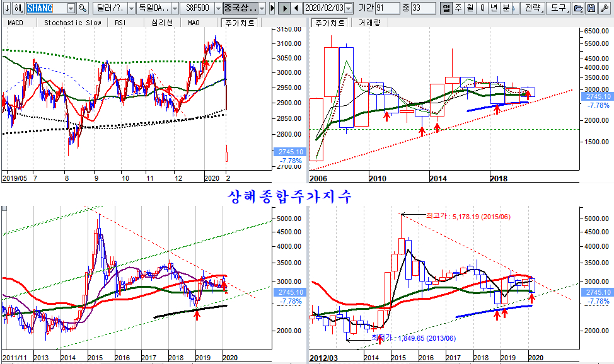
Task: Click the 2020/02/03 date field
Action: tap(324, 8)
